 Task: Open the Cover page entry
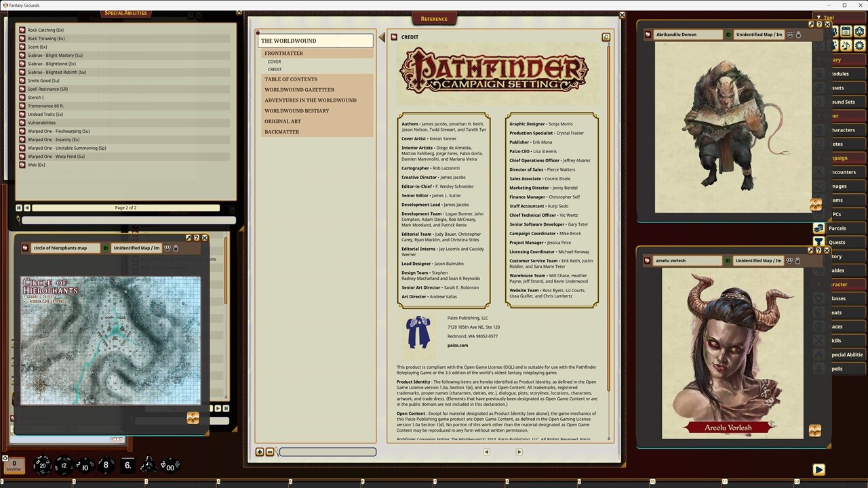[x=274, y=62]
